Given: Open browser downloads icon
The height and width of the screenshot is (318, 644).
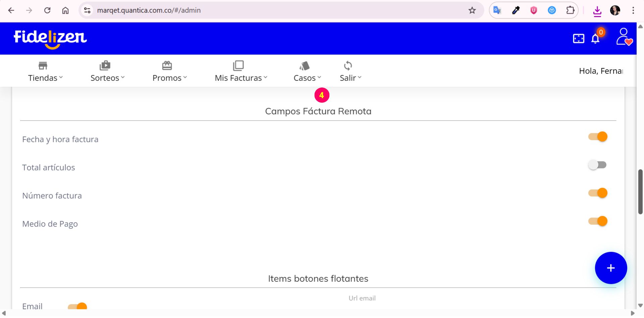Looking at the screenshot, I should pos(597,11).
